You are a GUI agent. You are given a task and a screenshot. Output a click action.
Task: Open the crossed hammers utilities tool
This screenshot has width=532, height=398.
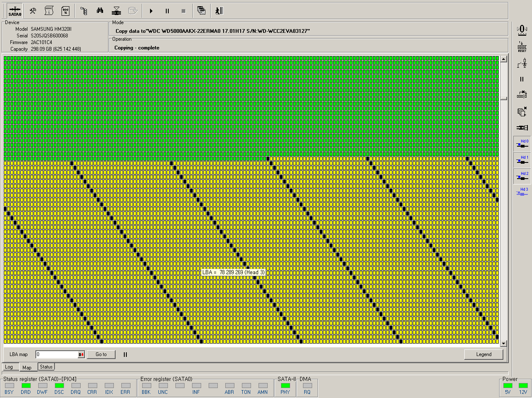click(x=33, y=11)
